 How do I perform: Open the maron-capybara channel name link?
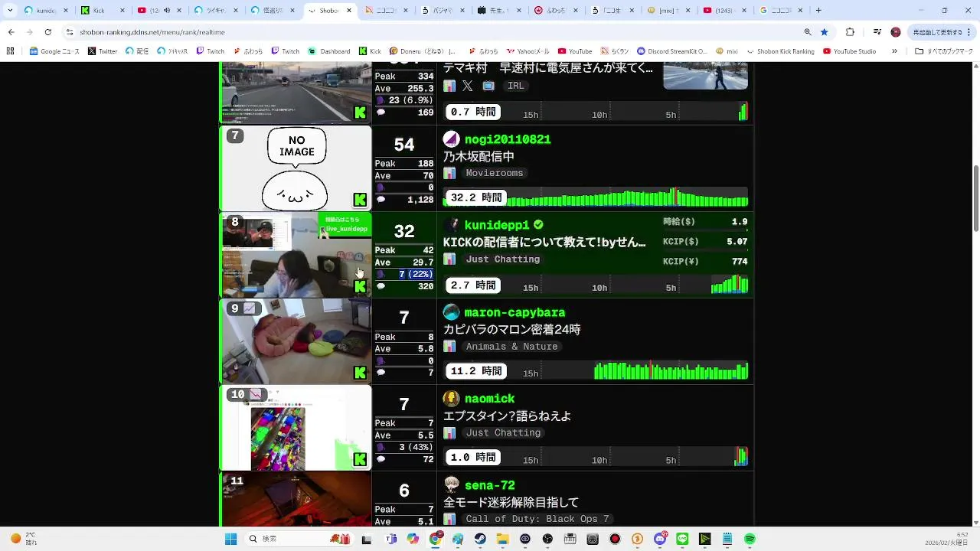tap(514, 312)
